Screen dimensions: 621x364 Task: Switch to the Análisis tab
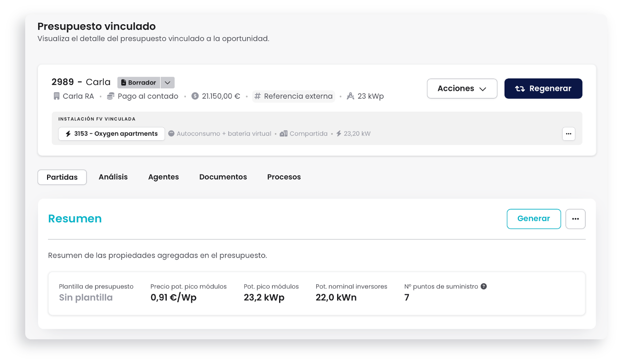click(113, 177)
